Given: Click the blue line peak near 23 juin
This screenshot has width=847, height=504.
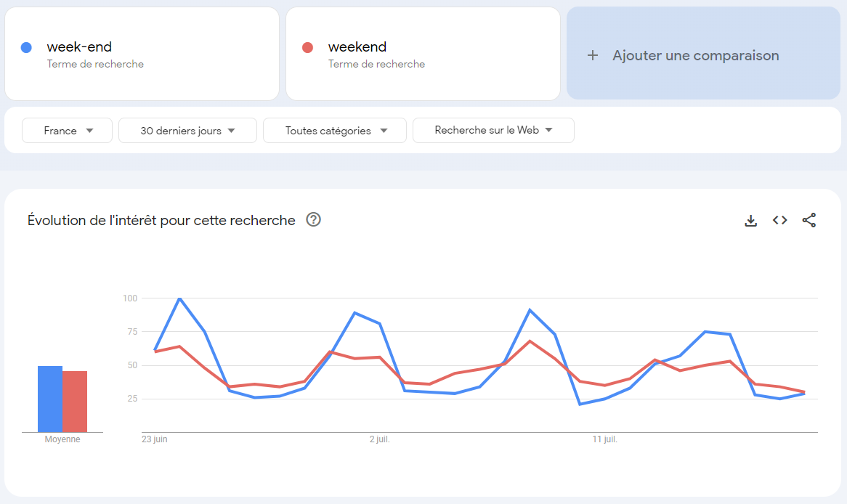Looking at the screenshot, I should pos(180,298).
